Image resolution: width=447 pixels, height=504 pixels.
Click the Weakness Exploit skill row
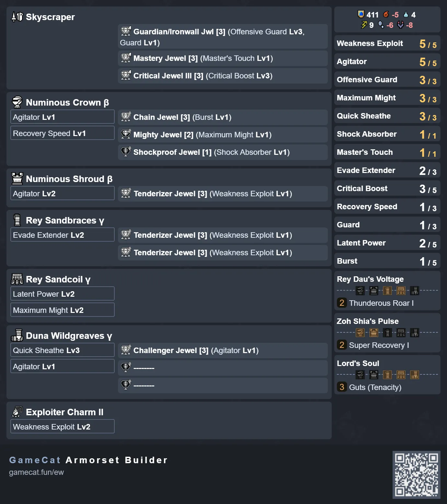[x=387, y=43]
